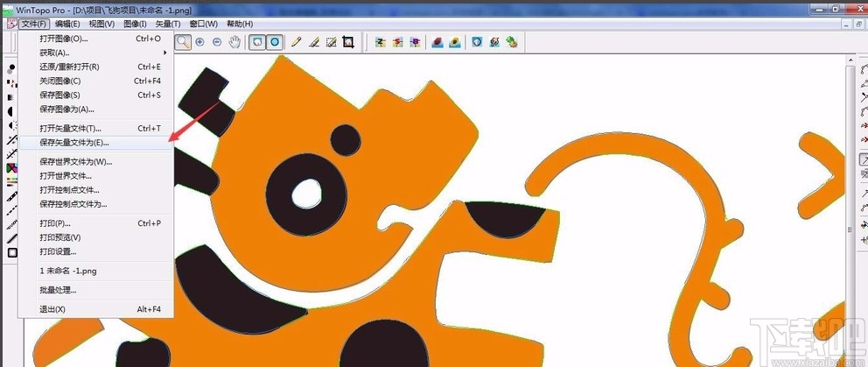Viewport: 868px width, 367px height.
Task: Click the multicolor triangle palette icon
Action: point(11,168)
